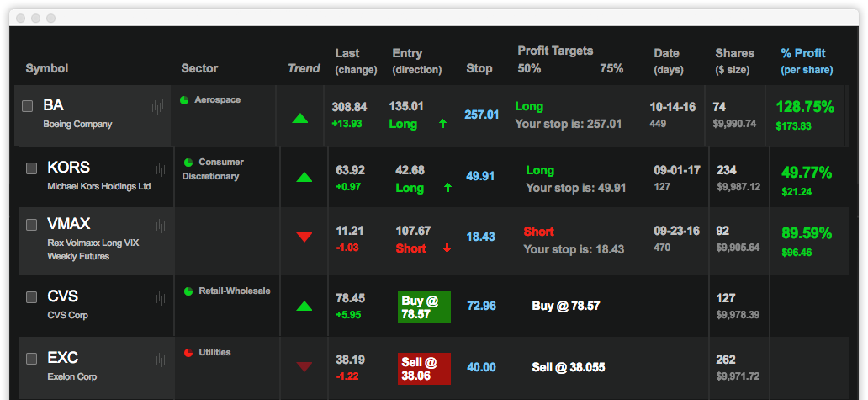Click the Long direction arrow beside entry 135.01
The width and height of the screenshot is (868, 400).
[x=442, y=124]
